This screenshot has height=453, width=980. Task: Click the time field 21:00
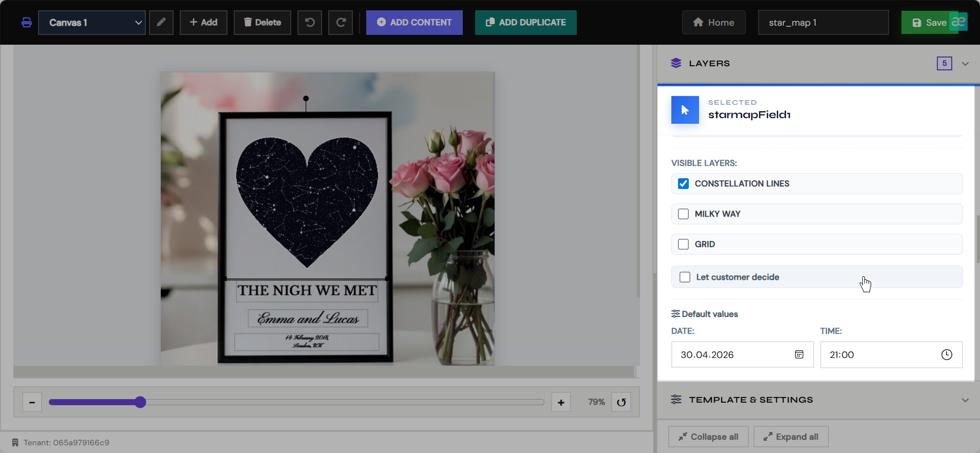892,354
